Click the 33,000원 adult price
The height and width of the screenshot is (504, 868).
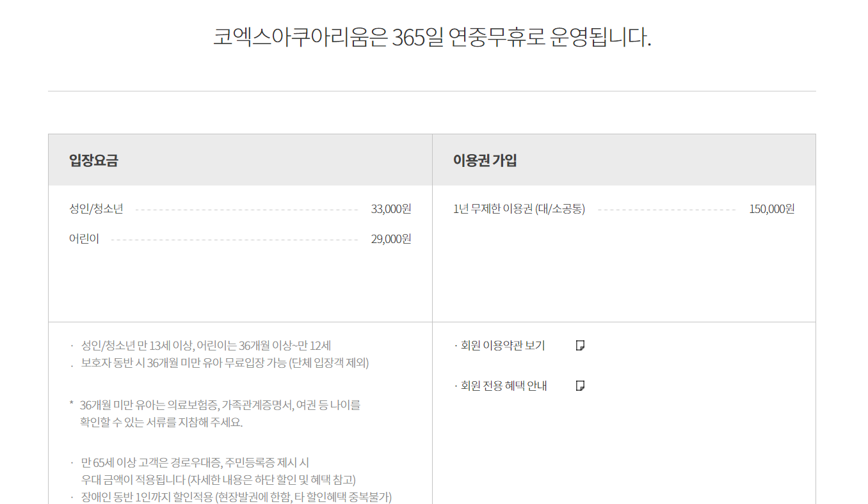[x=391, y=209]
